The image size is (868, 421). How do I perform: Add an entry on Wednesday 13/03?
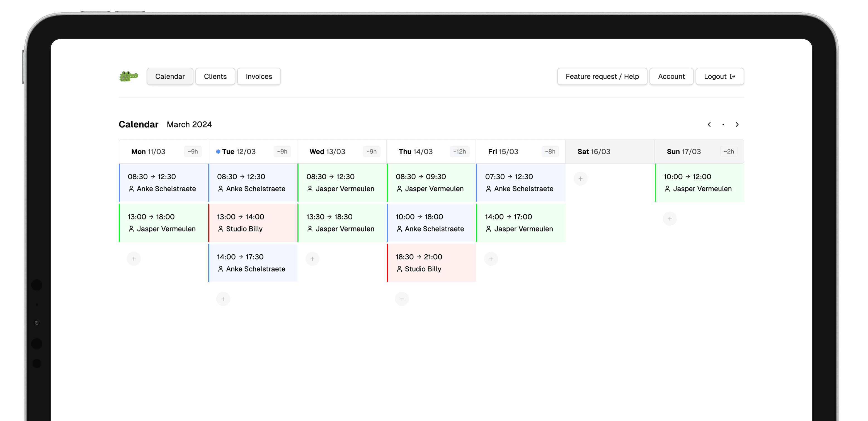[312, 259]
